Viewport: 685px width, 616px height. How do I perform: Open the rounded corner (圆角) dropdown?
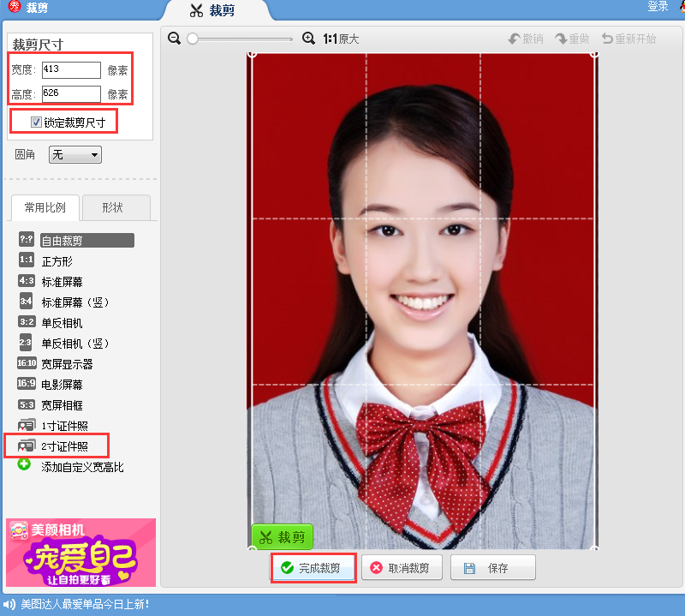[75, 155]
